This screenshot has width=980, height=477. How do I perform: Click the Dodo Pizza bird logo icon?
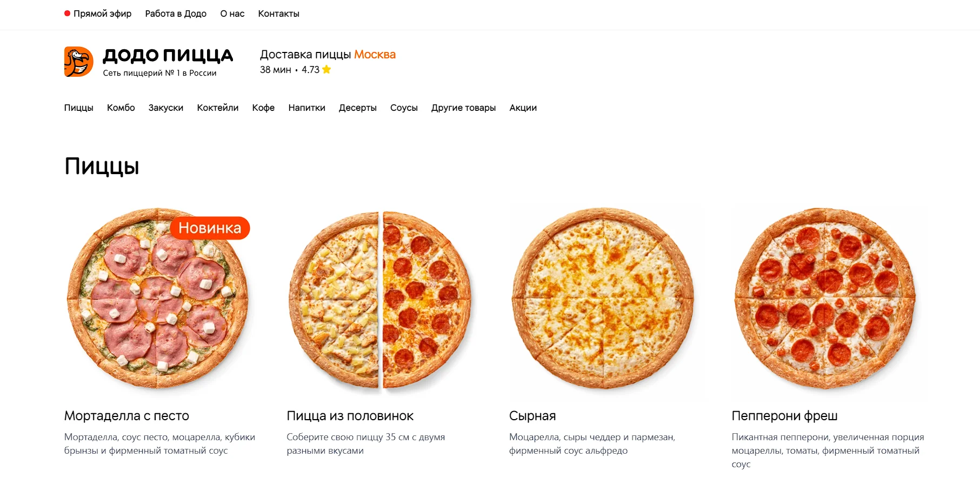pyautogui.click(x=79, y=62)
